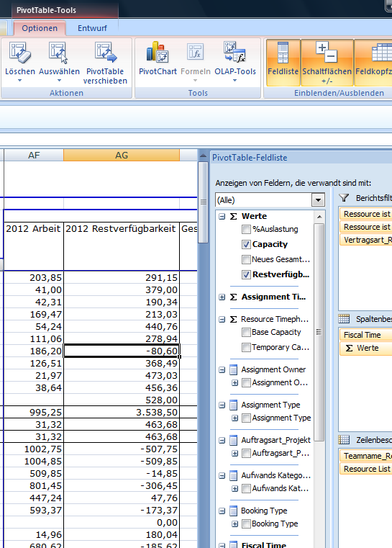Open the Löschen clear menu icon
Screen dimensions: 392x548
[x=20, y=53]
